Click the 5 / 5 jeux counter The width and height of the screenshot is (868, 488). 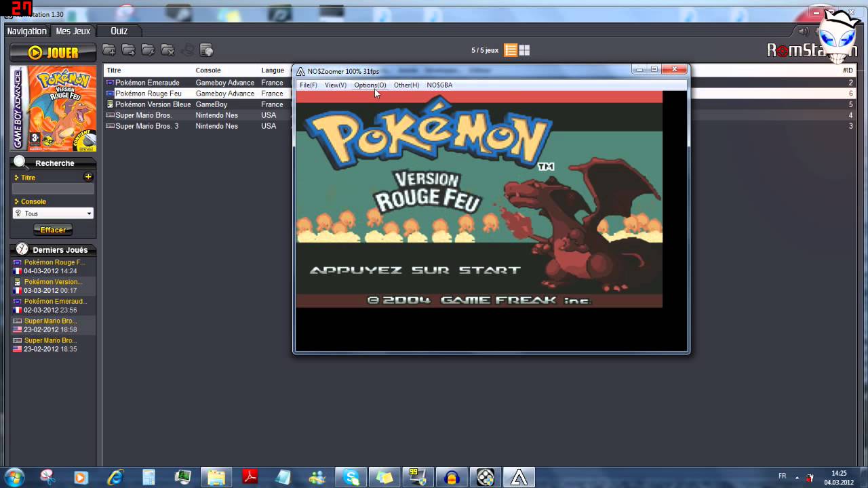pyautogui.click(x=485, y=50)
